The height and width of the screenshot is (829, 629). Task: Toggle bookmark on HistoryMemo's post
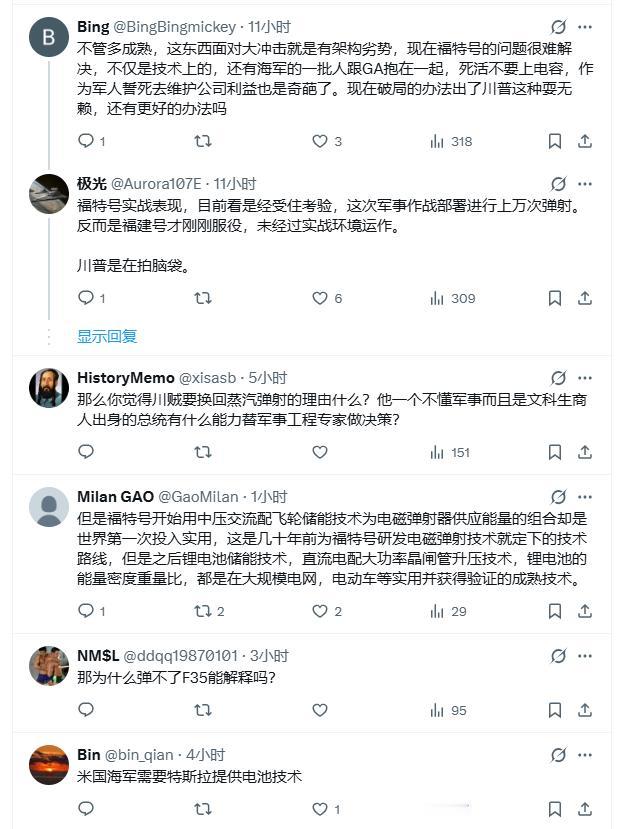click(x=554, y=452)
